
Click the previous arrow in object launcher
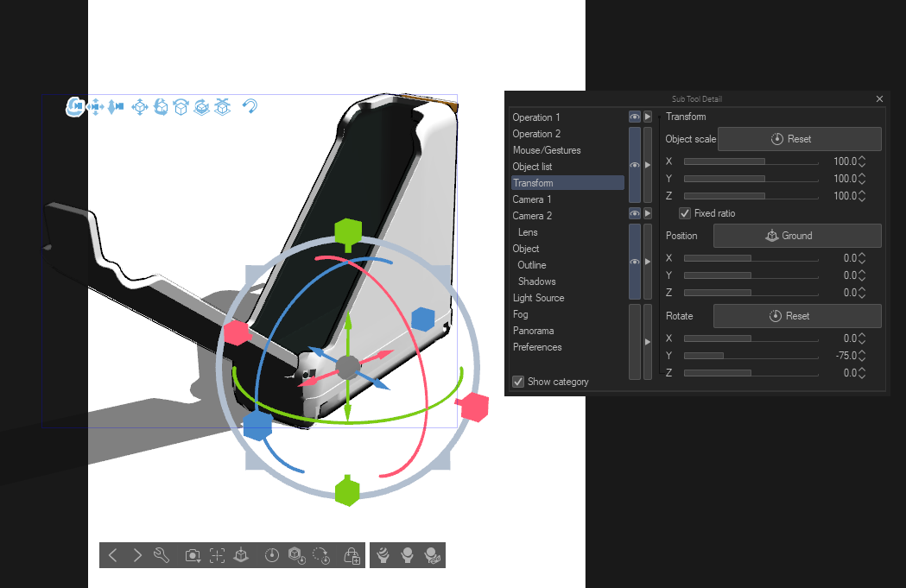point(113,555)
